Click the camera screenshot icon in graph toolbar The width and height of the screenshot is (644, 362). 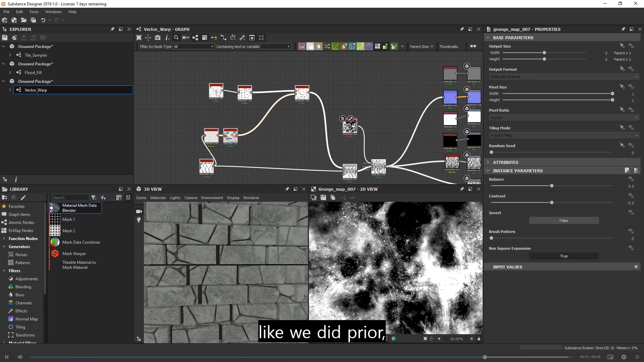(158, 38)
